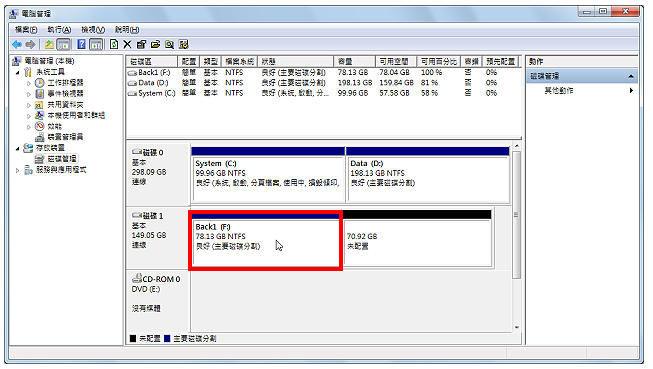Viewport: 653px width, 369px height.
Task: Click the 動作 pane header
Action: (x=582, y=62)
